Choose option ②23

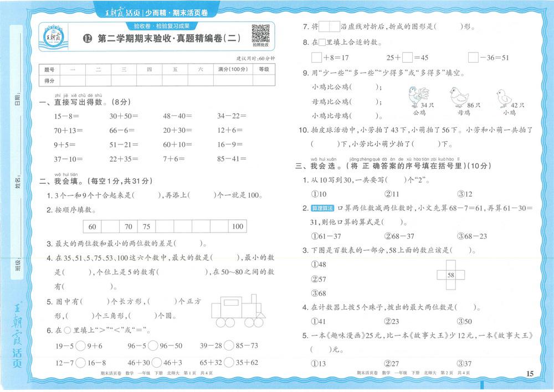392,322
